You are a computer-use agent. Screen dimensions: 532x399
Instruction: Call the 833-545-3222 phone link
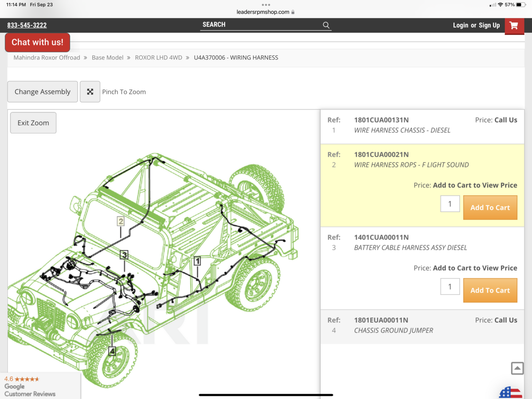(x=27, y=25)
